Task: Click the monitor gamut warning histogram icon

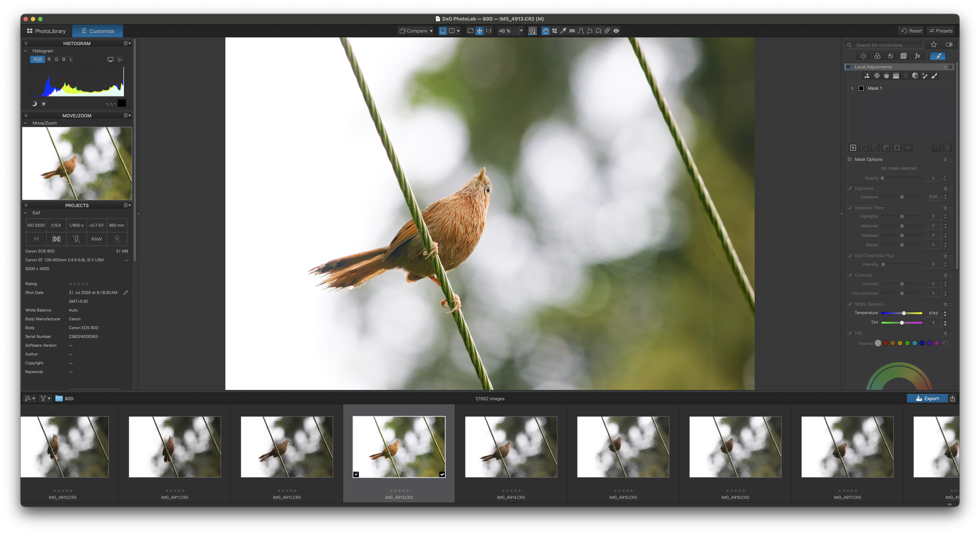Action: click(x=110, y=59)
